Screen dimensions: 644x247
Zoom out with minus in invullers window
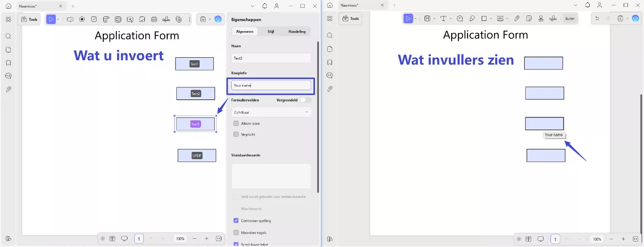coord(612,239)
